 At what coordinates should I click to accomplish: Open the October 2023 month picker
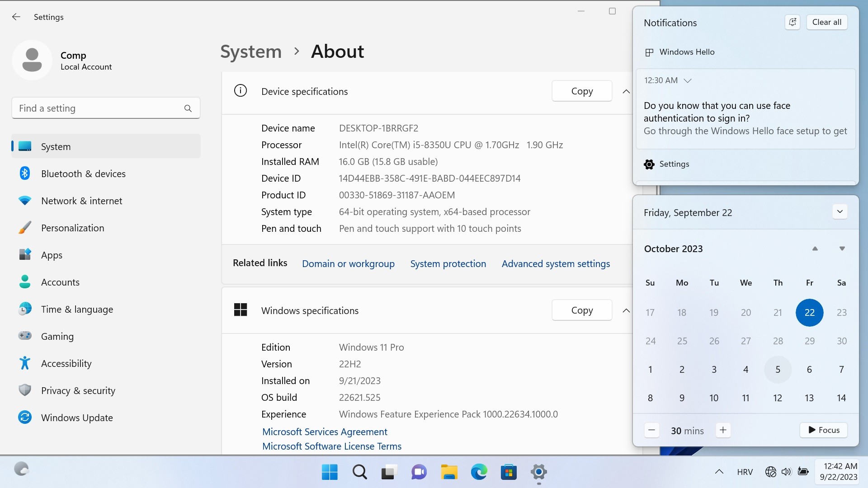point(673,249)
